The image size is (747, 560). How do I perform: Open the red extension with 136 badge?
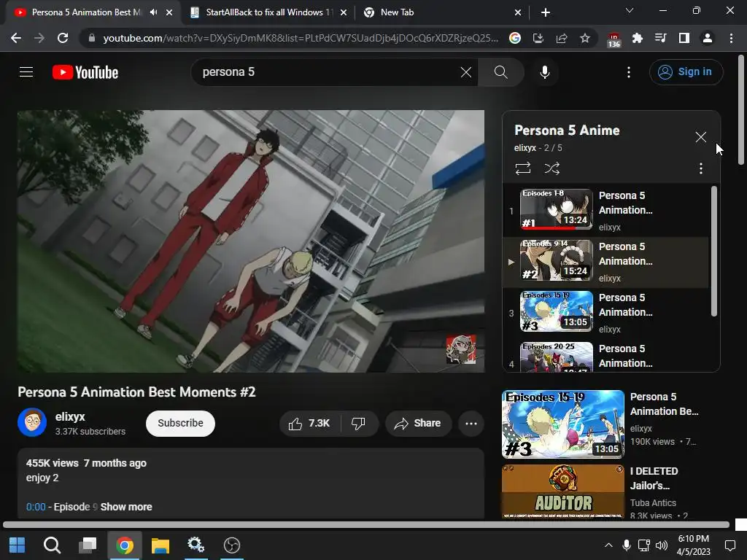pos(614,39)
